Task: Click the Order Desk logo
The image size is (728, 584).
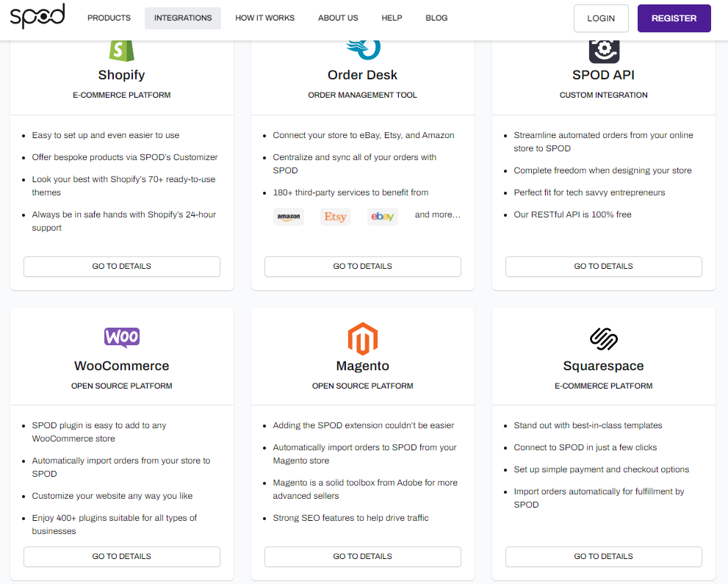Action: pyautogui.click(x=363, y=50)
